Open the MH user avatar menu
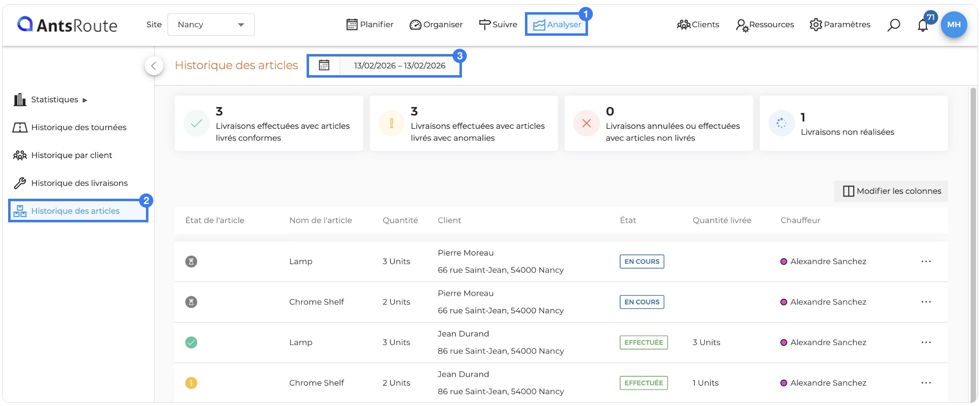980x406 pixels. tap(954, 25)
